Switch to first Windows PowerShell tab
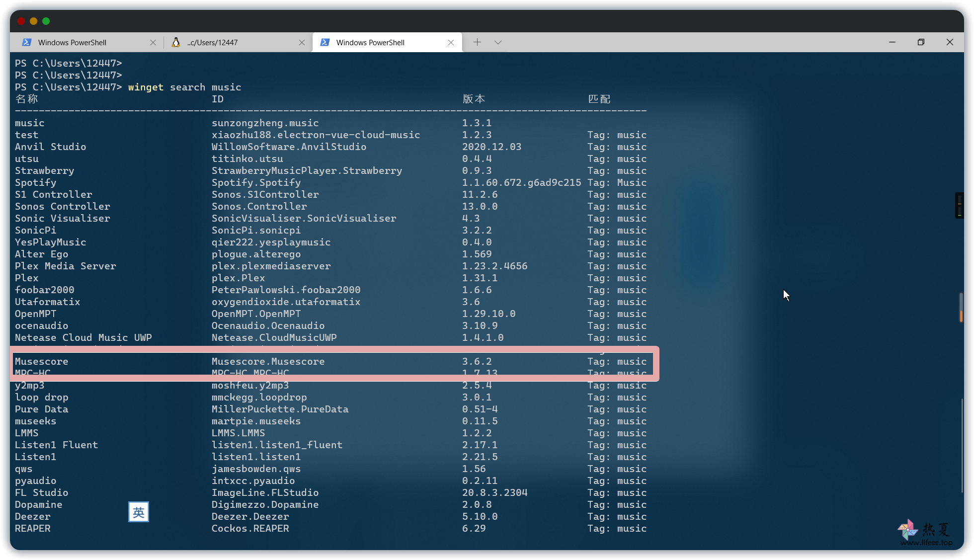This screenshot has height=560, width=974. click(73, 43)
